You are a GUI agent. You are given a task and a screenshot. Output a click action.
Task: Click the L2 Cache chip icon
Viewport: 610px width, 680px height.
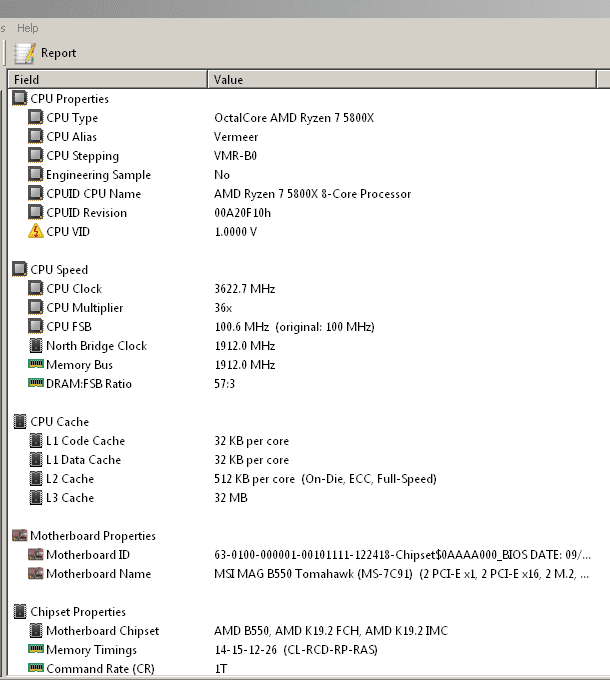click(x=36, y=479)
